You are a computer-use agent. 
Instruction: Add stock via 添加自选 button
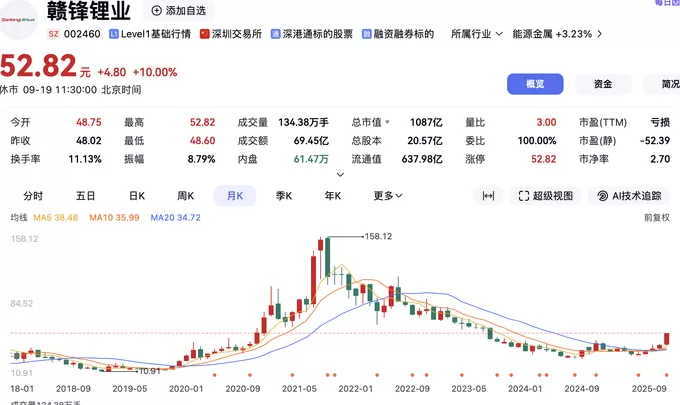point(178,10)
